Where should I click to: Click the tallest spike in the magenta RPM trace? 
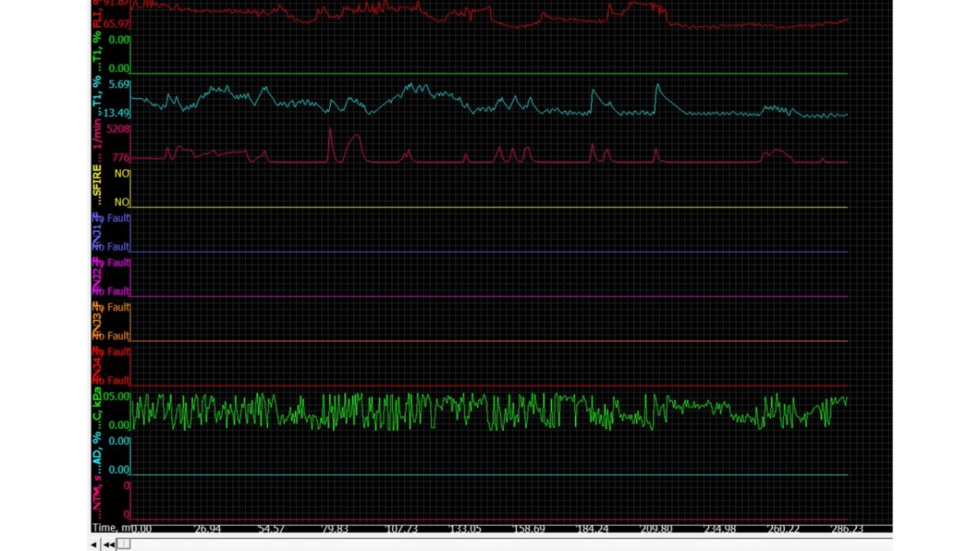[331, 129]
